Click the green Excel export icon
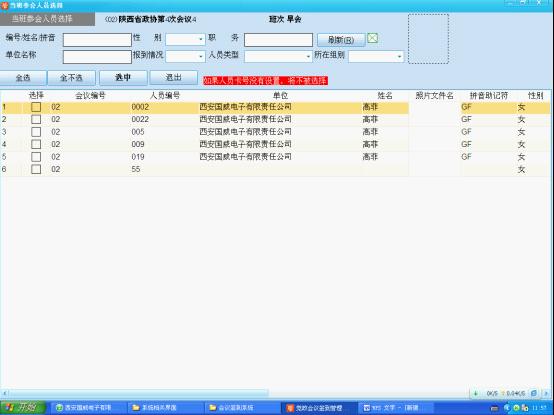The height and width of the screenshot is (415, 554). click(x=372, y=38)
